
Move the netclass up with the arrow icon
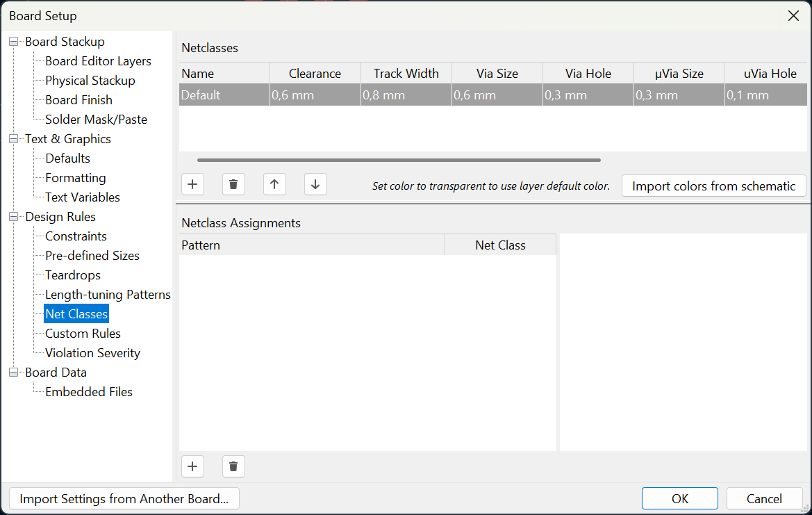coord(274,184)
